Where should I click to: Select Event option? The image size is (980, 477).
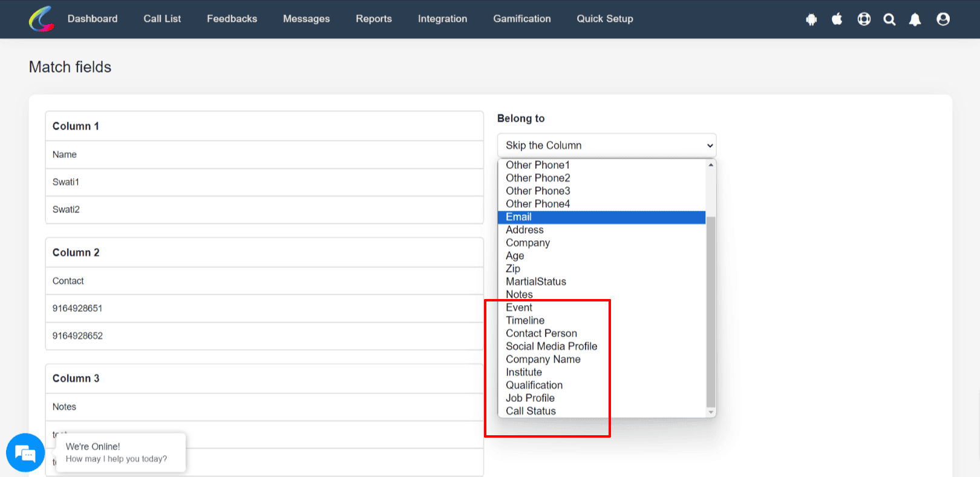click(602, 308)
